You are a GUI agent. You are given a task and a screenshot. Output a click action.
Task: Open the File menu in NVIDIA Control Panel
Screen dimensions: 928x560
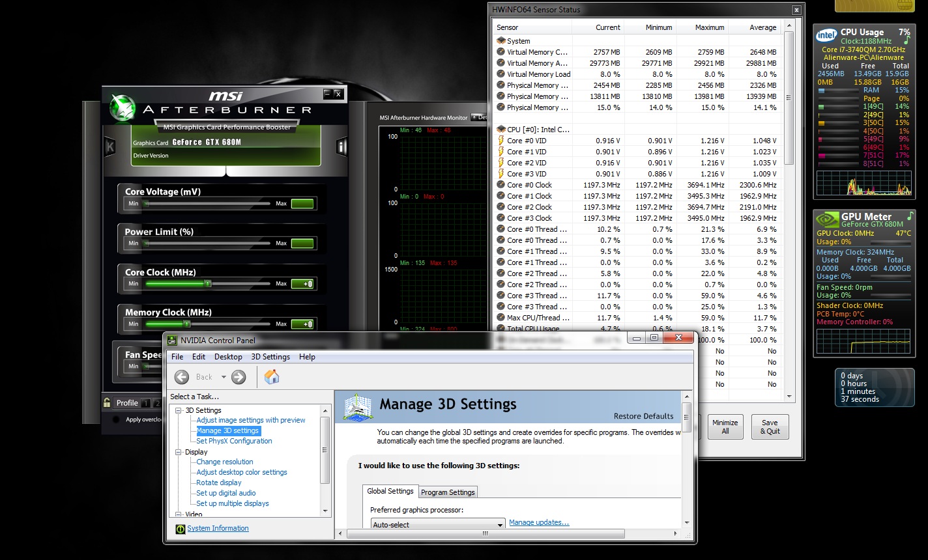[x=177, y=357]
